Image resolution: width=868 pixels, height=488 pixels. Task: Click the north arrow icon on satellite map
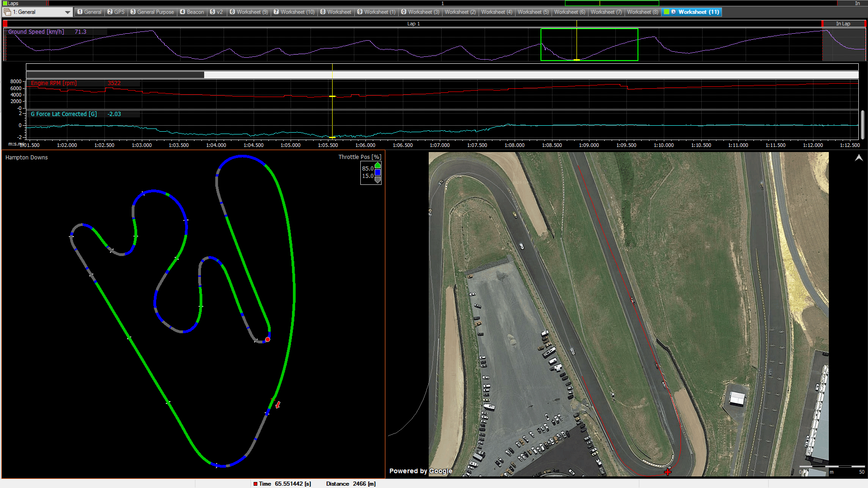coord(859,158)
